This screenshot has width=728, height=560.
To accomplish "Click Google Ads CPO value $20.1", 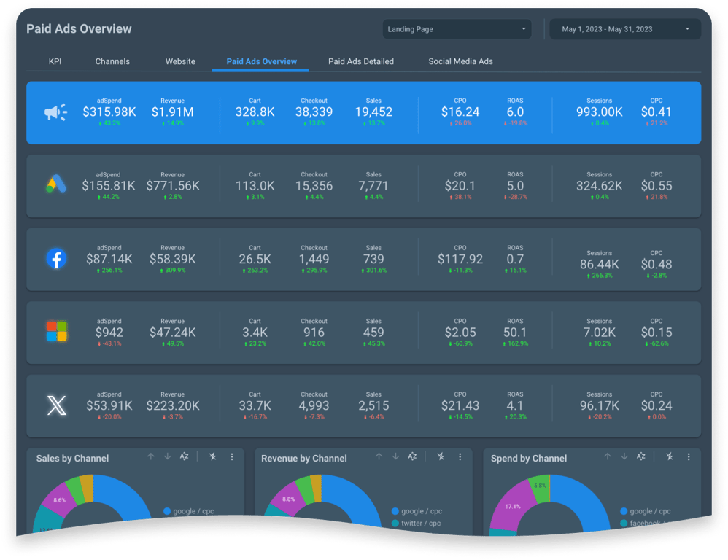I will 460,186.
